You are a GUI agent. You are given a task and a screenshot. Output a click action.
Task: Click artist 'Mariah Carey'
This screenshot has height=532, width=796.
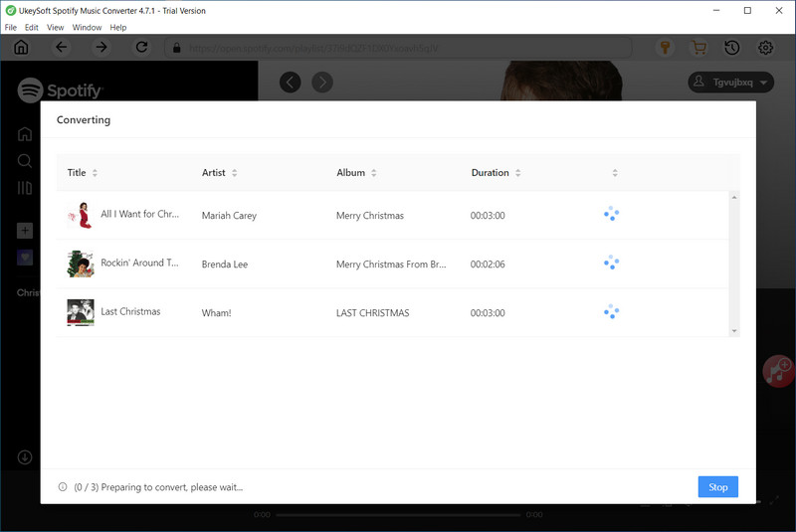[x=229, y=216]
